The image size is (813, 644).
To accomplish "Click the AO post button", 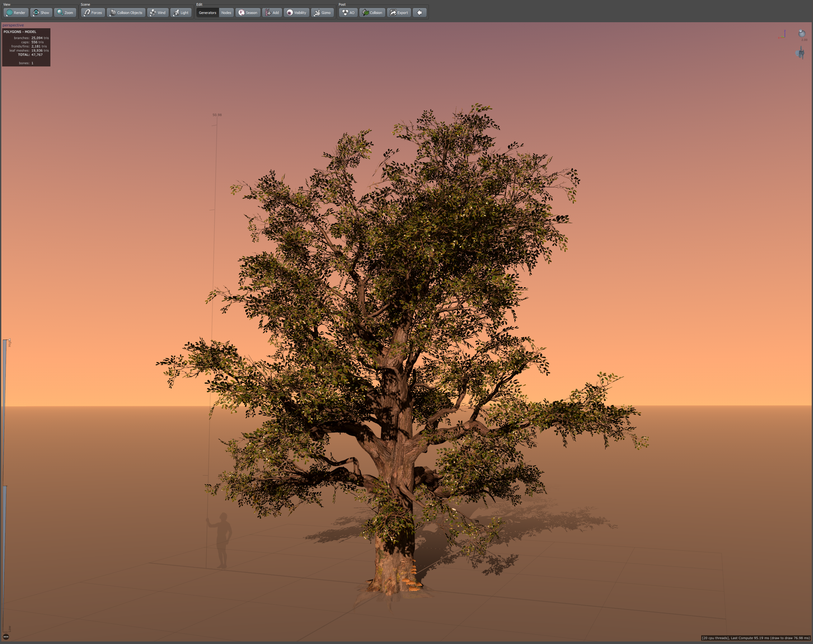I will (348, 12).
